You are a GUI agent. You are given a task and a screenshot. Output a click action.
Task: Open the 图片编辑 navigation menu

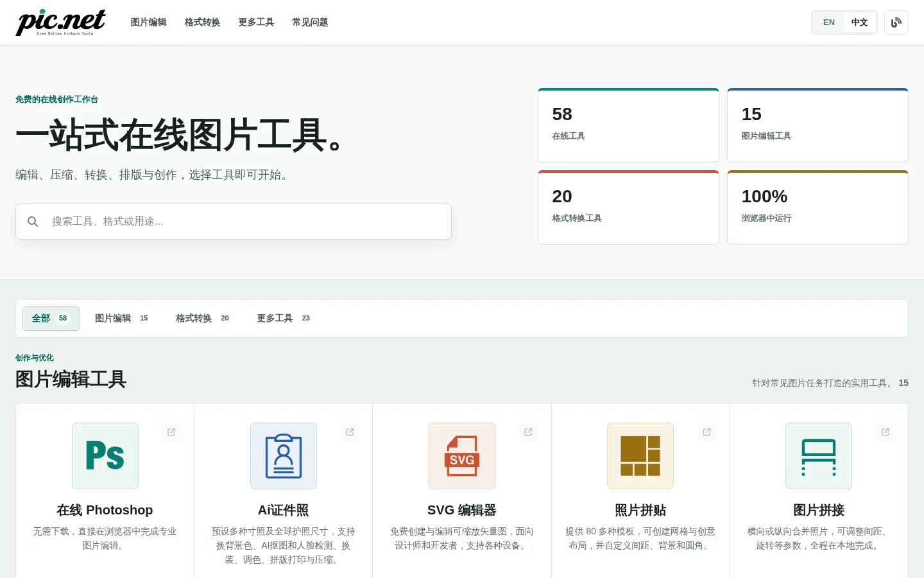coord(149,22)
